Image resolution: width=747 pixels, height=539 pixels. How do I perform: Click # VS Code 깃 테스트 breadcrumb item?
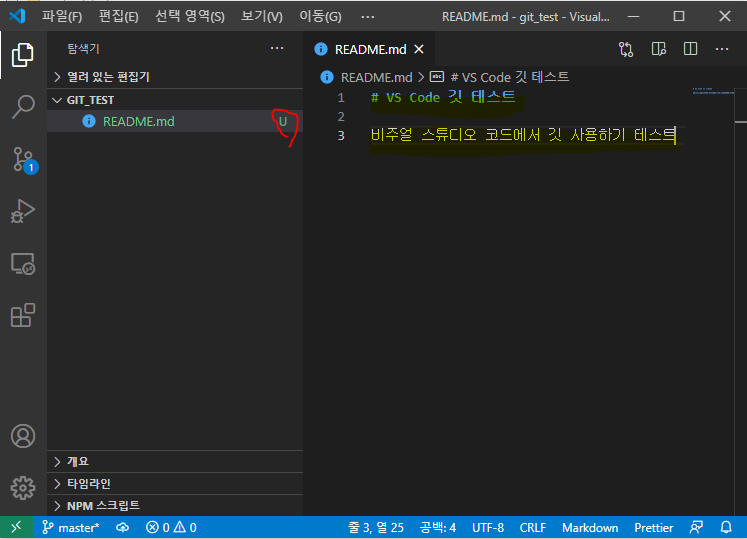tap(510, 77)
